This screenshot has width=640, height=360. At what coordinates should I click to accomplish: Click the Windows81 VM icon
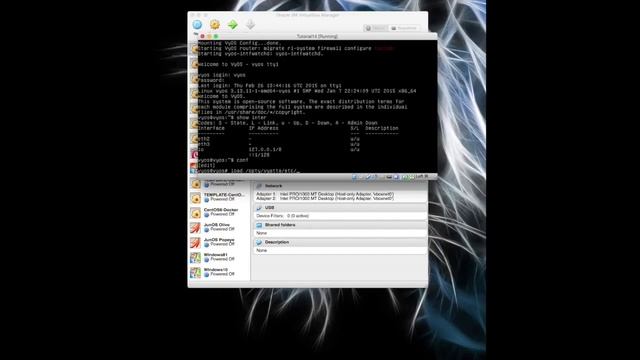click(x=196, y=258)
